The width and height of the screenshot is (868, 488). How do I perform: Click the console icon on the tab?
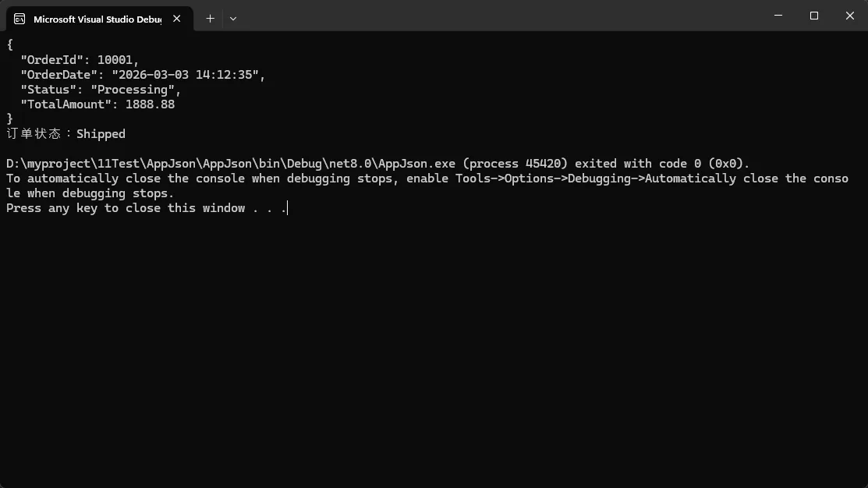(x=19, y=19)
